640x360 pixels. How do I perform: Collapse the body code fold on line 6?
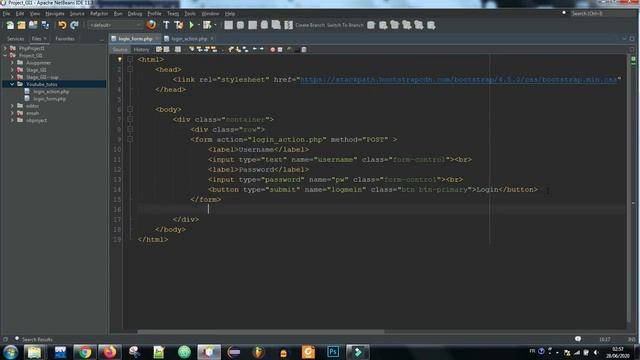click(130, 109)
